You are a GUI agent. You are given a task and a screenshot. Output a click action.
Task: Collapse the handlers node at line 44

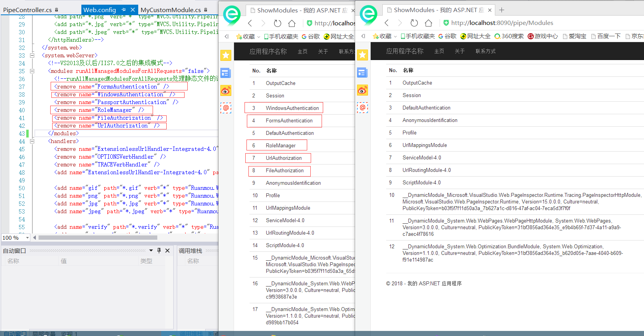[x=32, y=141]
